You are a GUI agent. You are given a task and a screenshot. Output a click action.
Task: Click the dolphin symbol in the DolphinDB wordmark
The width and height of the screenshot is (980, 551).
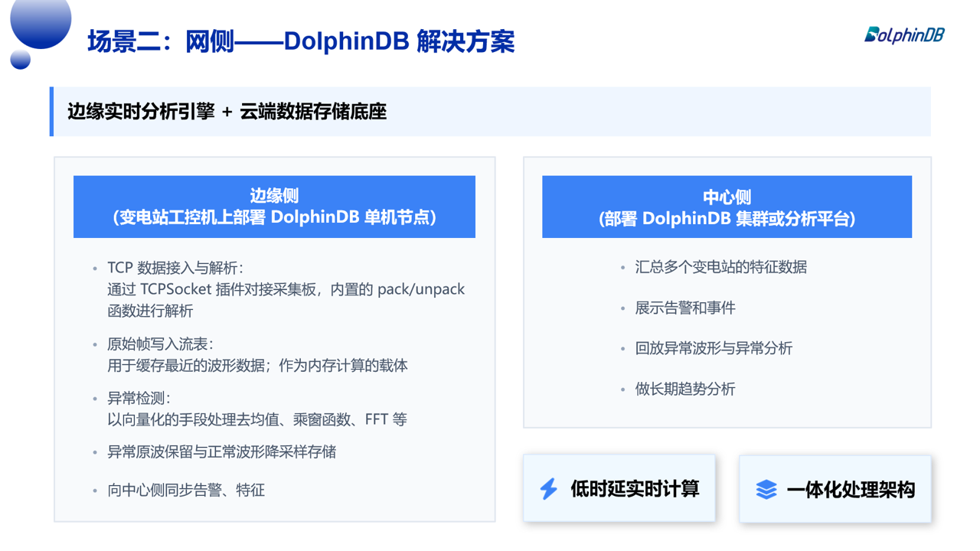pos(872,34)
